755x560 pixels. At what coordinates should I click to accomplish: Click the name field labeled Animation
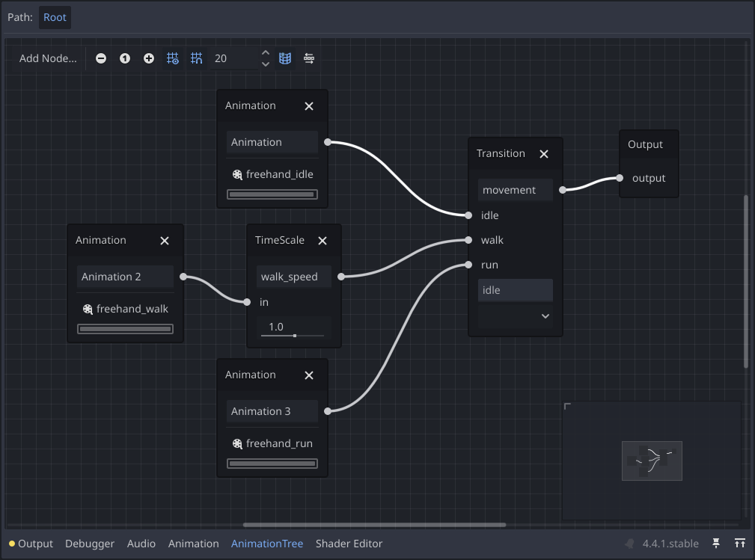coord(272,142)
